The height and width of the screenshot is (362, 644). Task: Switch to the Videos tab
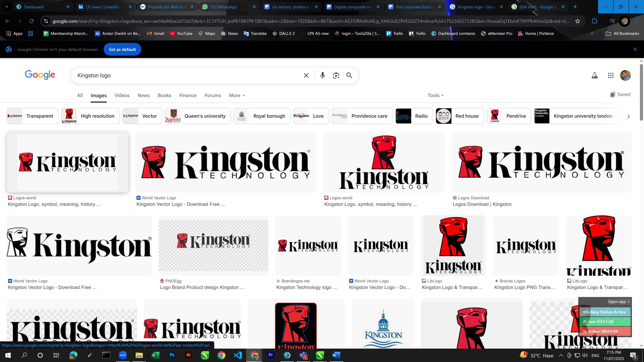122,95
